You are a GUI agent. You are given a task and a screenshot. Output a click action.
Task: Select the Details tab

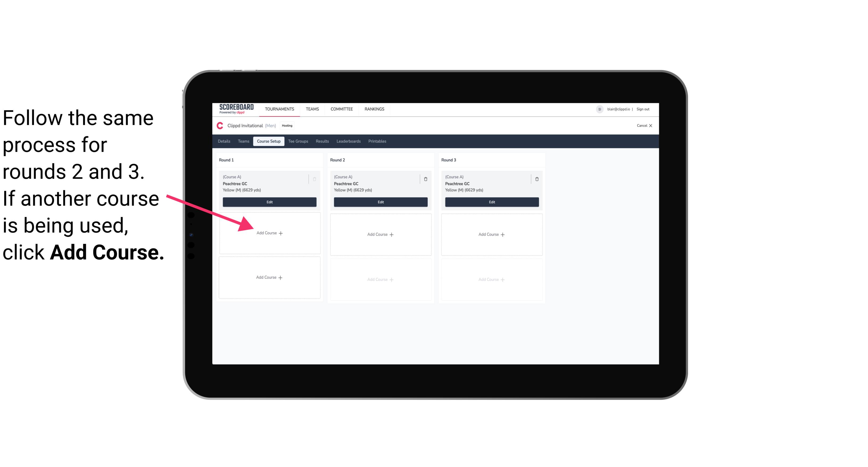pyautogui.click(x=225, y=142)
